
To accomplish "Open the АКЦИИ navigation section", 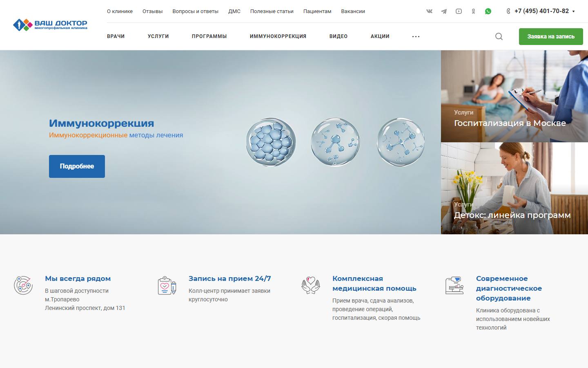I will (x=380, y=36).
